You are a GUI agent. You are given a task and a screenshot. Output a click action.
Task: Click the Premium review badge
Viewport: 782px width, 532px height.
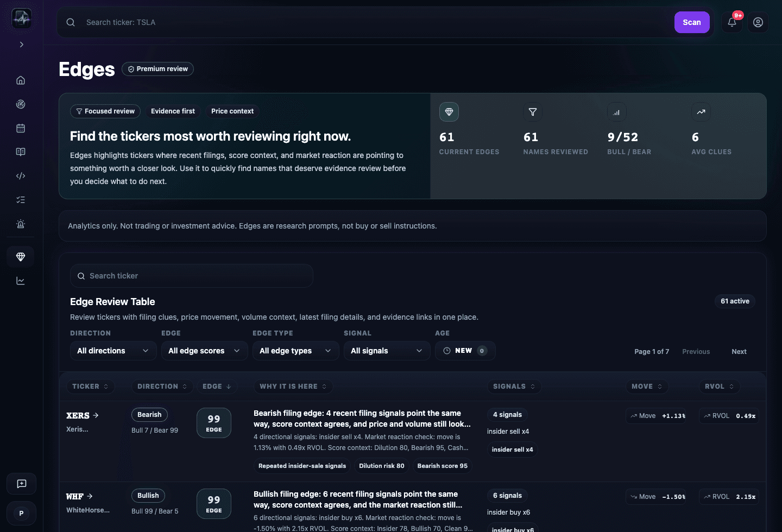pos(157,69)
